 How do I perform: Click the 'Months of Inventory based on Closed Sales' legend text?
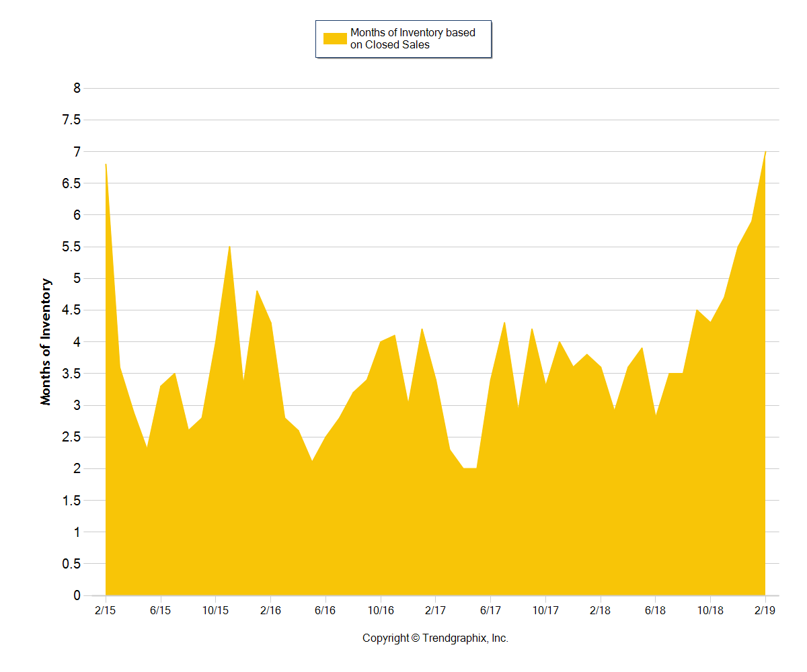point(412,39)
